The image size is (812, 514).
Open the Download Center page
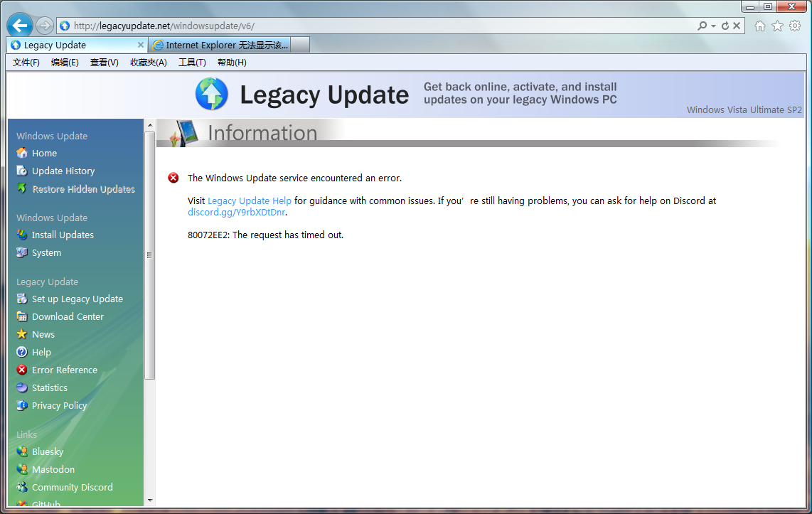pyautogui.click(x=68, y=316)
